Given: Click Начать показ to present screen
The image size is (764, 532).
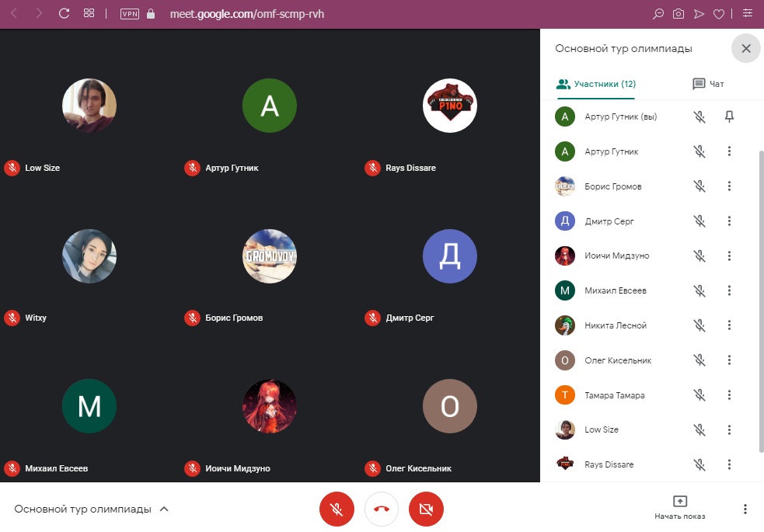Looking at the screenshot, I should (680, 508).
